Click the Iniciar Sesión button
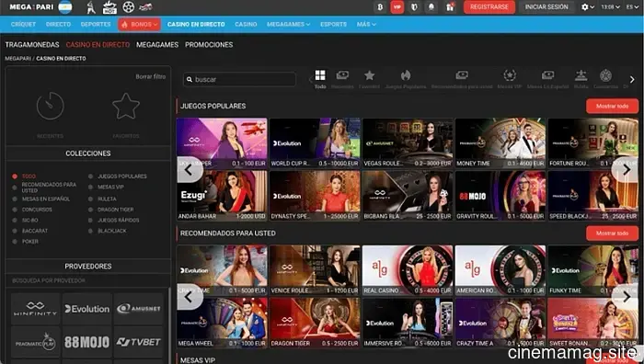Screen dimensions: 644x364 pos(546,7)
